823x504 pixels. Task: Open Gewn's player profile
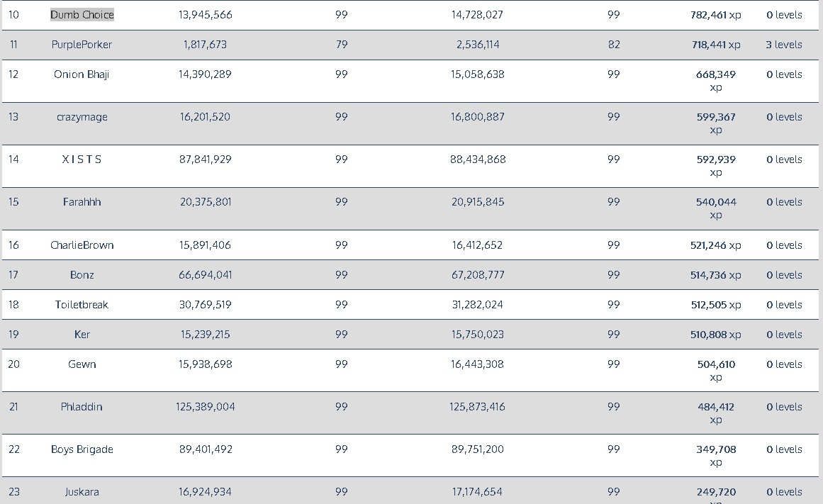tap(82, 364)
